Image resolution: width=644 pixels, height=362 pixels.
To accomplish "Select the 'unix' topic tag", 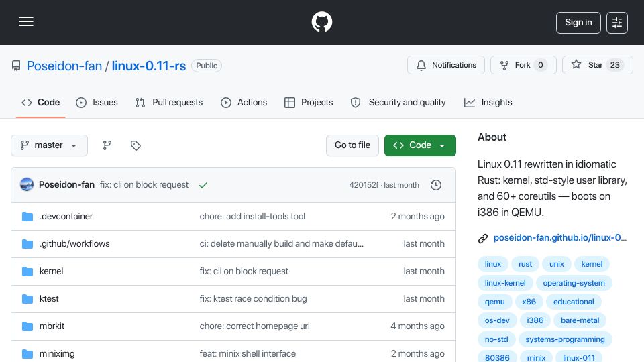I will click(557, 264).
